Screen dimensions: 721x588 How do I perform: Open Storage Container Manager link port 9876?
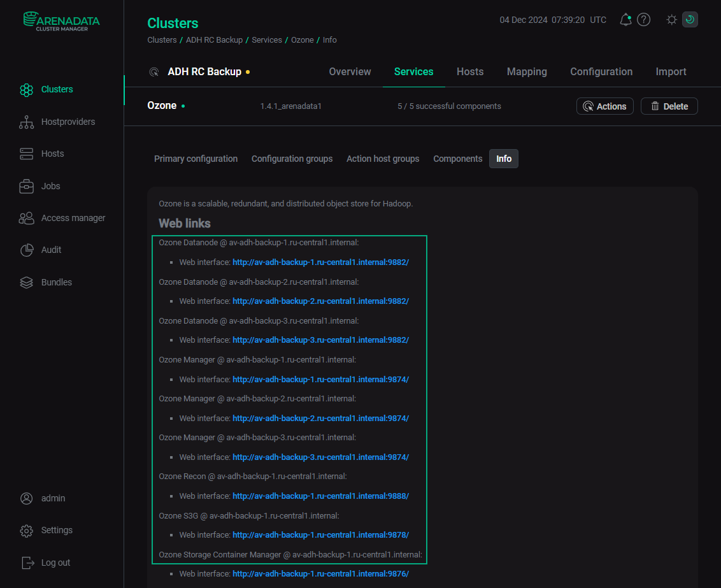pos(320,574)
